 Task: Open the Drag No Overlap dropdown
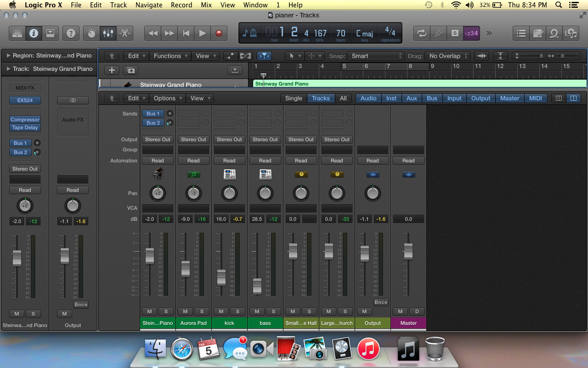pyautogui.click(x=447, y=56)
